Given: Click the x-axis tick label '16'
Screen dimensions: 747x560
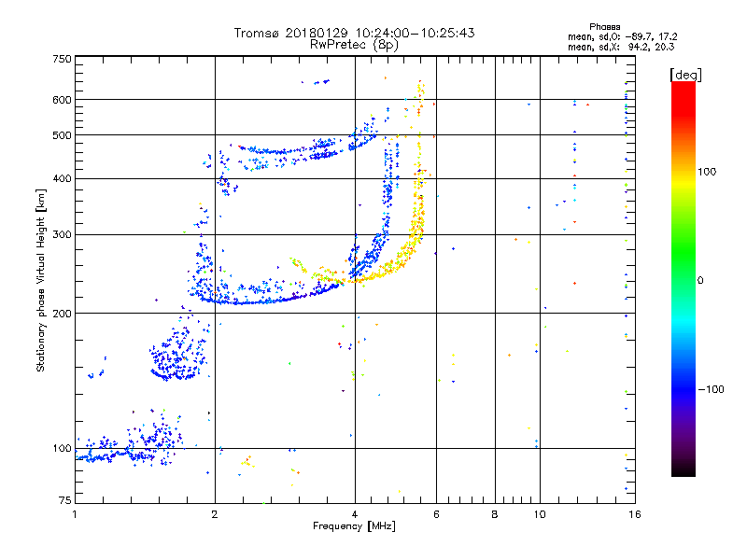Looking at the screenshot, I should pyautogui.click(x=635, y=514).
